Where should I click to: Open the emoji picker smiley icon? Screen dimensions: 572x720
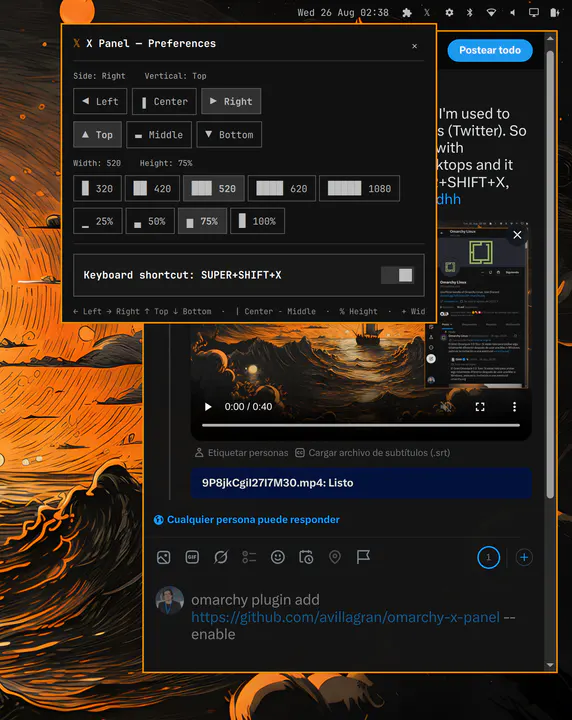coord(278,557)
